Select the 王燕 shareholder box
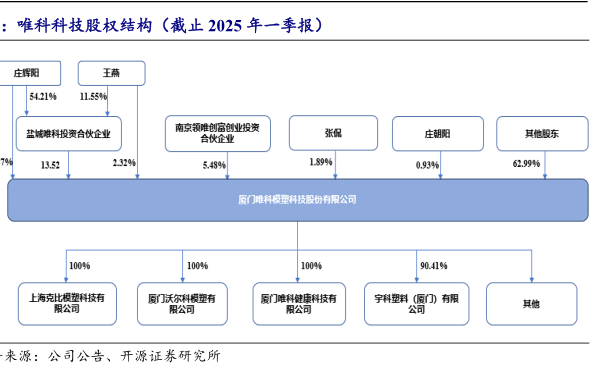 coord(112,73)
